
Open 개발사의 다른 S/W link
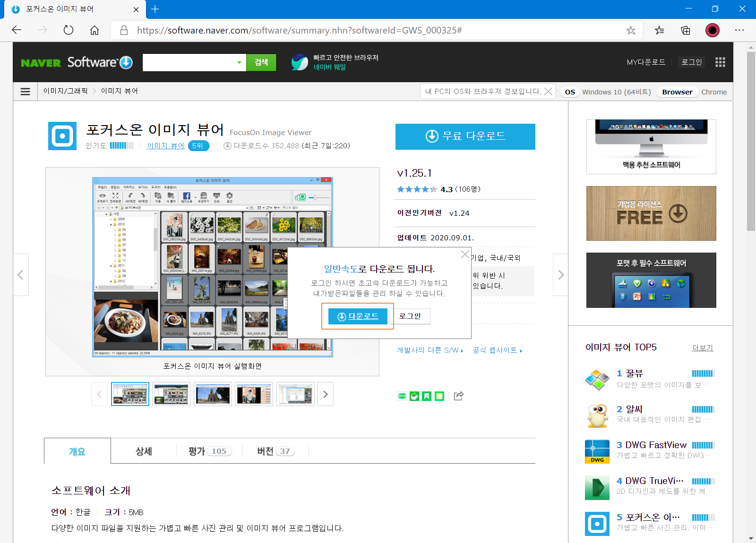tap(430, 350)
